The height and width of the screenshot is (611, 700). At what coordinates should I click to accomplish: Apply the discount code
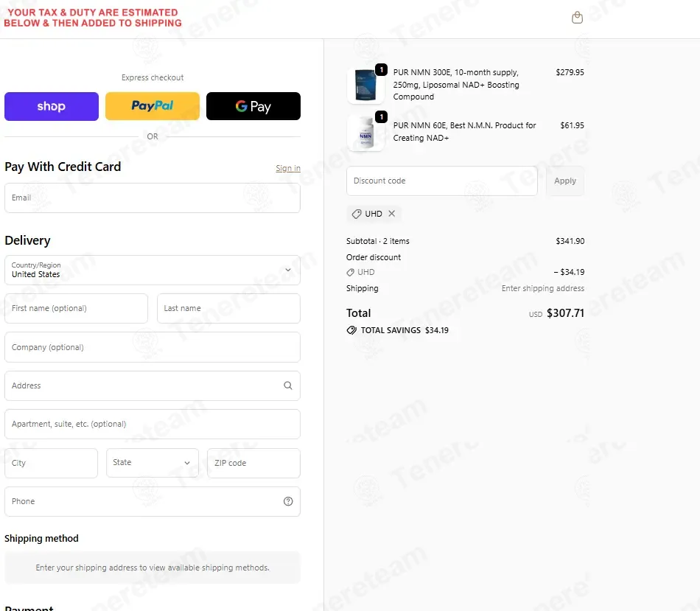tap(564, 181)
